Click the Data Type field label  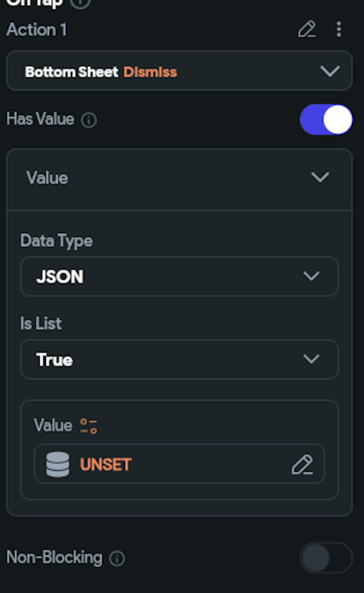coord(56,241)
